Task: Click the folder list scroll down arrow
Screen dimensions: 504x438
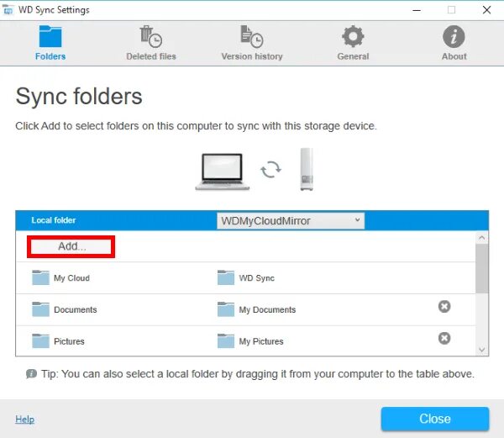Action: point(481,350)
